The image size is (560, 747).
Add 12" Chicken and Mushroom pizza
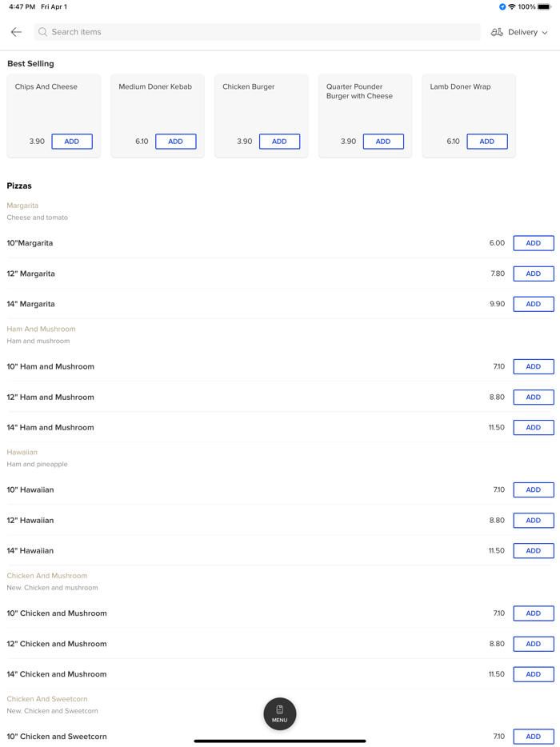[x=534, y=644]
